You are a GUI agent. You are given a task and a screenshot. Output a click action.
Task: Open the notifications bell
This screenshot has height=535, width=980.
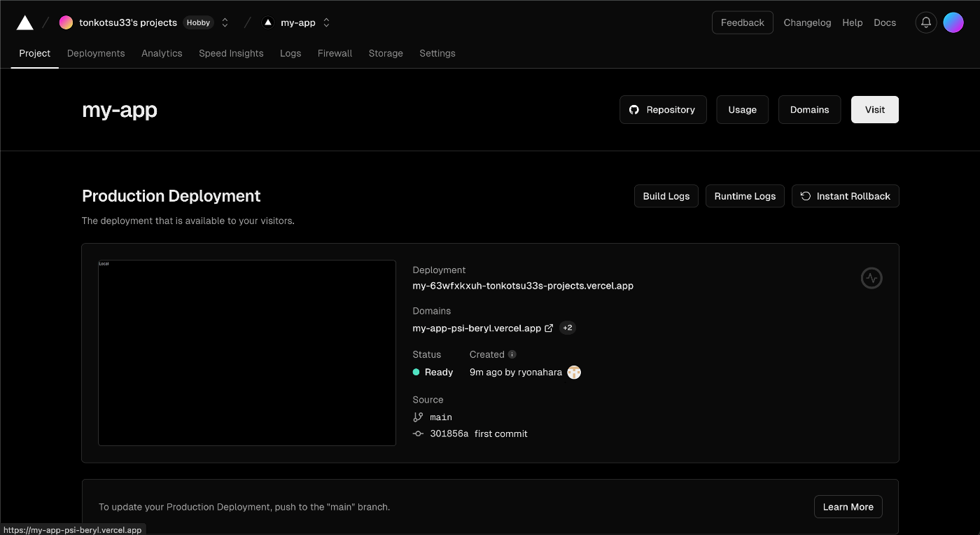coord(926,22)
